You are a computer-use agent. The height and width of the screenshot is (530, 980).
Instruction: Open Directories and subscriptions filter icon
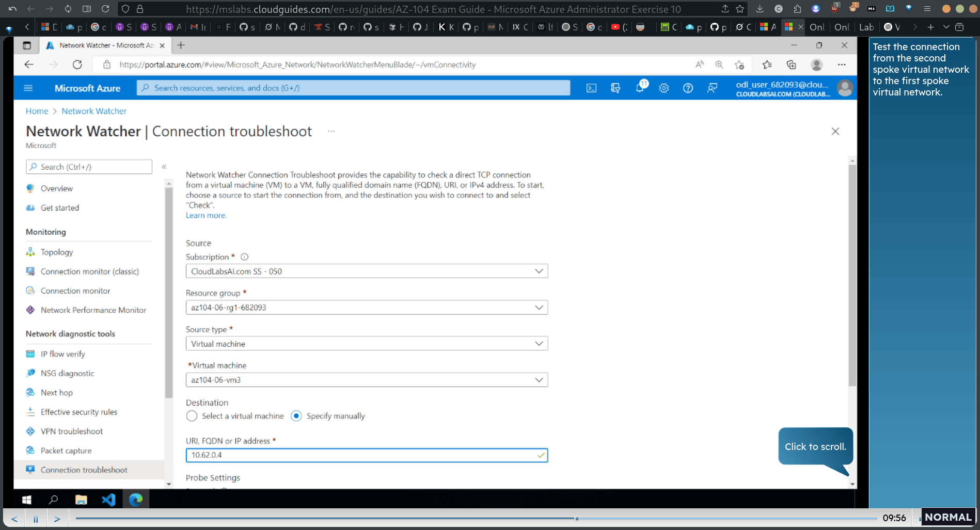(615, 88)
